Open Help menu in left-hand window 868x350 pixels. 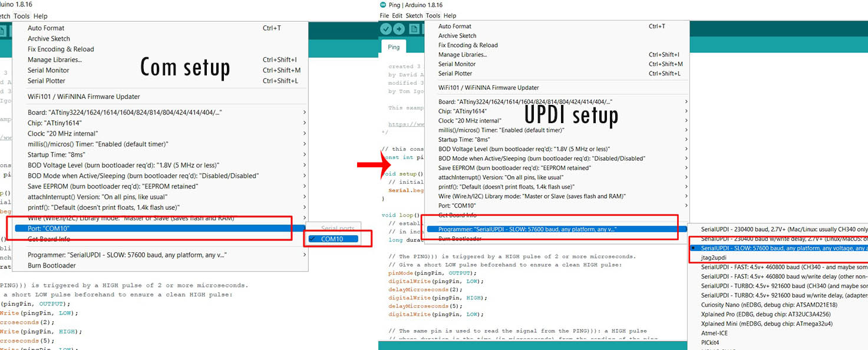tap(41, 16)
